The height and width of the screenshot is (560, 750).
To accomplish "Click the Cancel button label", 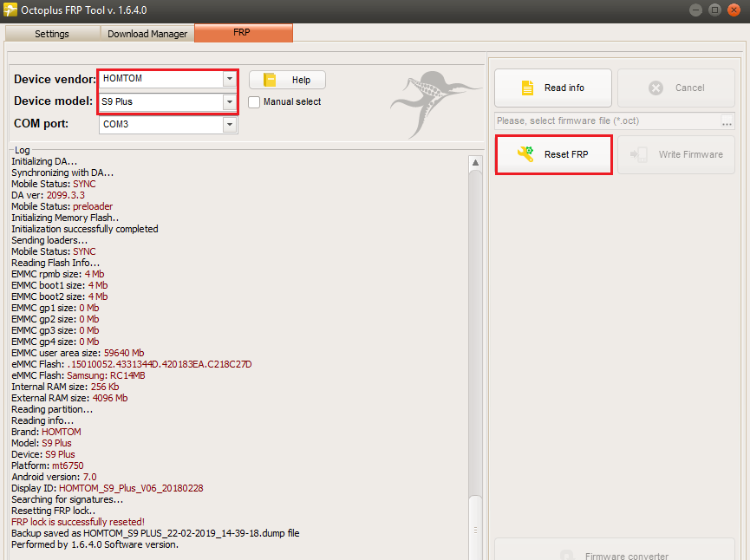I will pos(689,88).
